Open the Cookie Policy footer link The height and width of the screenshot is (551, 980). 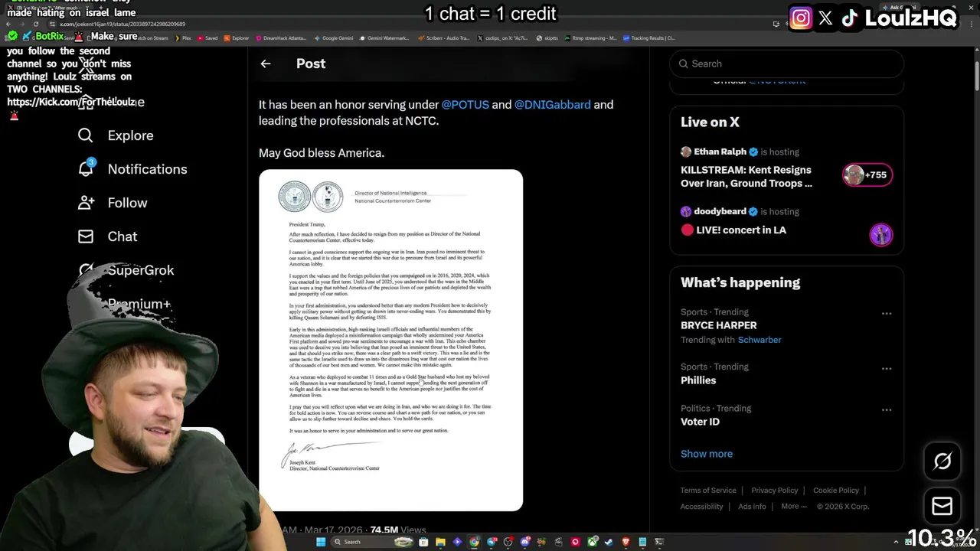[836, 491]
